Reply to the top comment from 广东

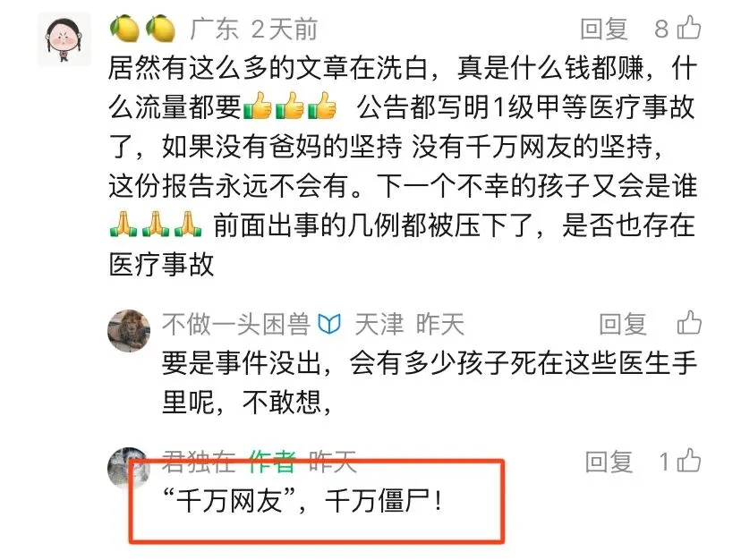pos(603,29)
